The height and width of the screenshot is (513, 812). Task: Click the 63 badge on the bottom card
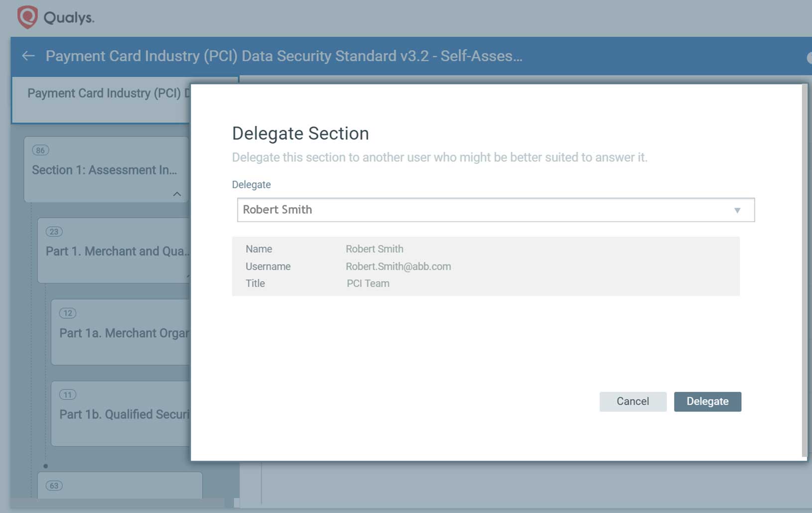point(54,485)
